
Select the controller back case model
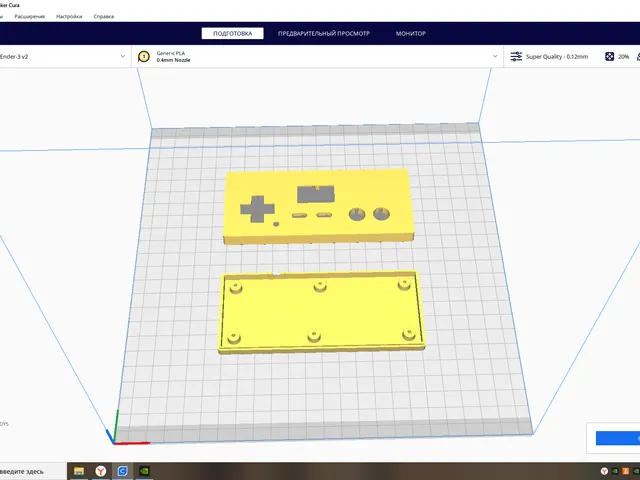(x=322, y=312)
